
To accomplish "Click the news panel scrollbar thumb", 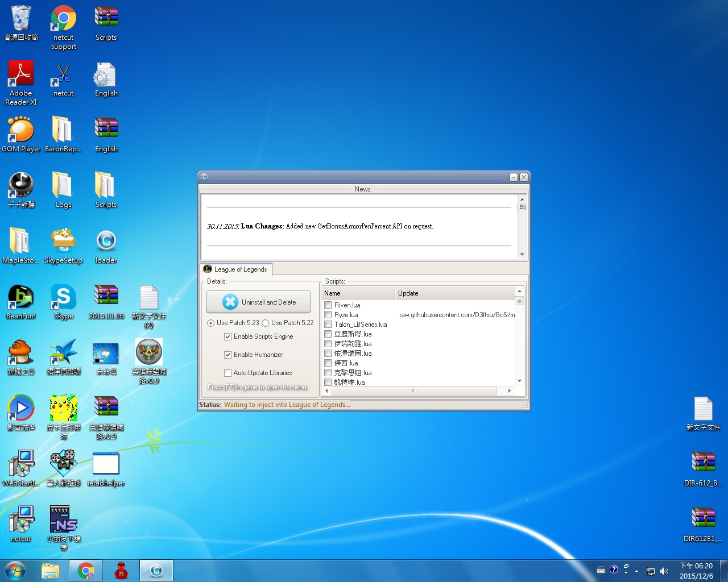I will click(522, 207).
